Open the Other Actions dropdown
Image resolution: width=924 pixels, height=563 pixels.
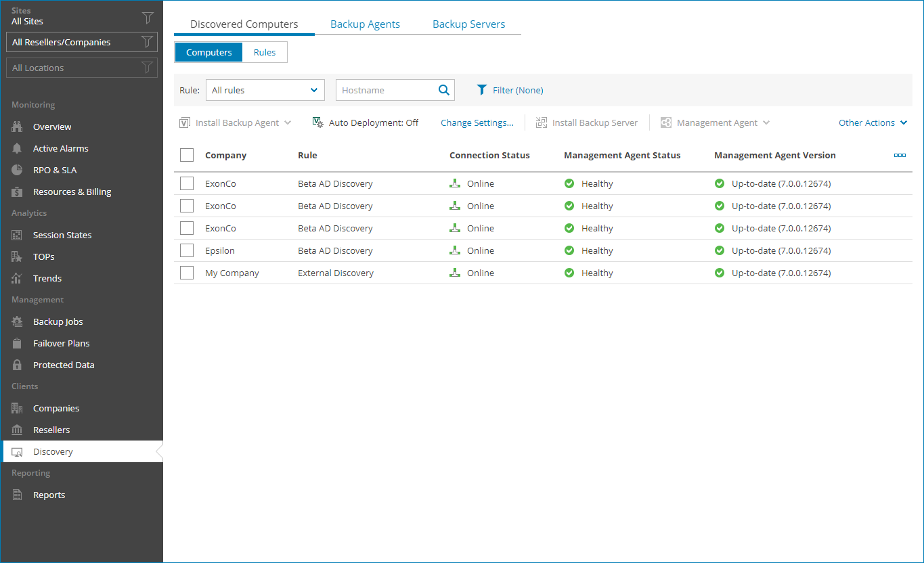click(873, 122)
